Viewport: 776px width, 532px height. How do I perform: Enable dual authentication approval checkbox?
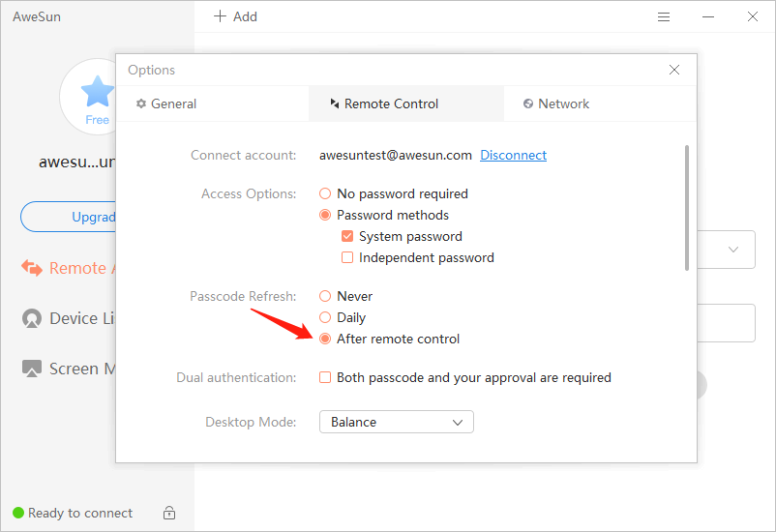(x=325, y=377)
